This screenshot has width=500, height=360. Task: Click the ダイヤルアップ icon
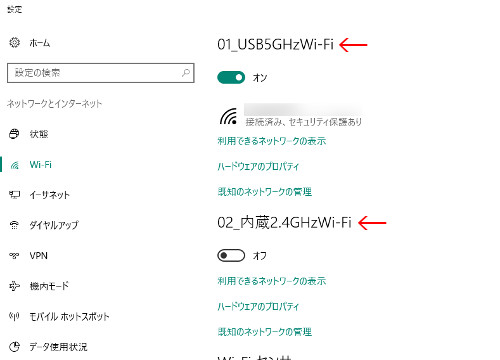tap(14, 225)
